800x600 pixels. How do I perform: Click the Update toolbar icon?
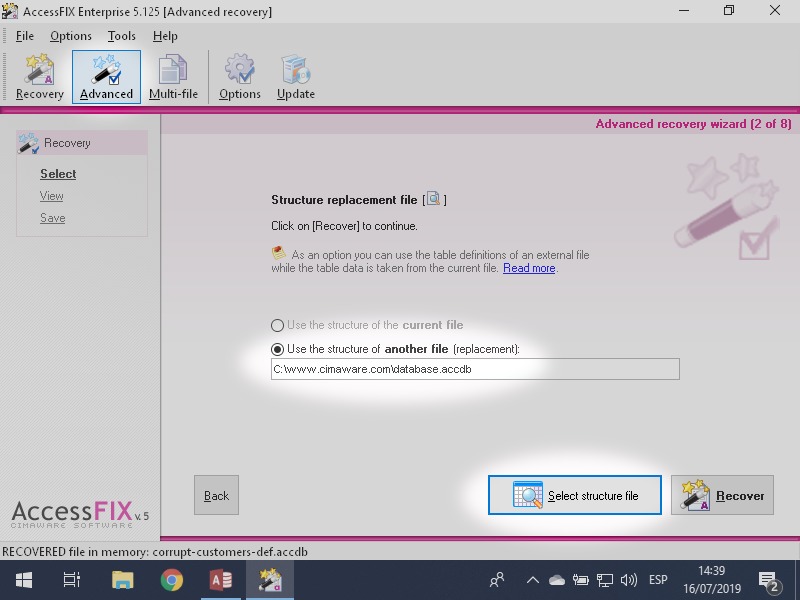point(296,77)
